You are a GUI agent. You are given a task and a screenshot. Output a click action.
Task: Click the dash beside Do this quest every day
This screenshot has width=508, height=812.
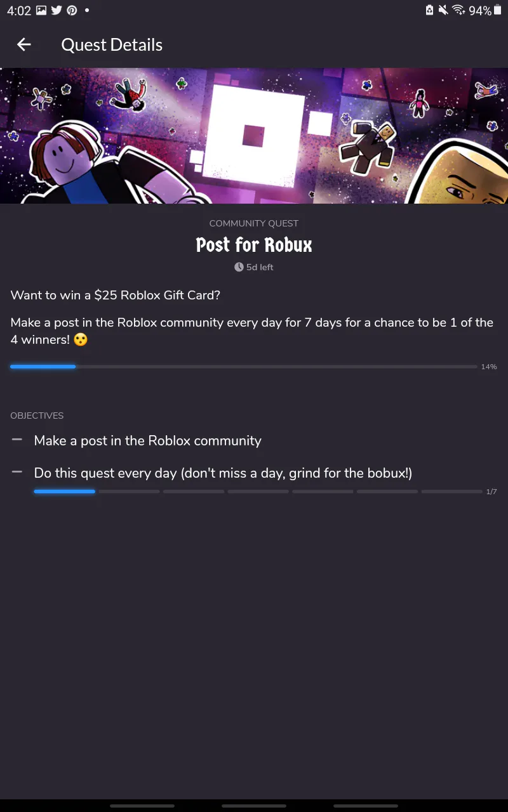pyautogui.click(x=17, y=472)
